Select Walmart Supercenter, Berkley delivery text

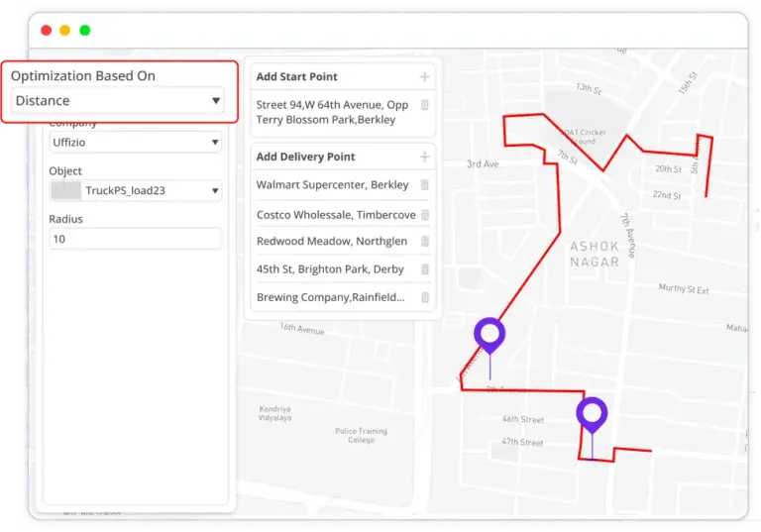(x=332, y=185)
